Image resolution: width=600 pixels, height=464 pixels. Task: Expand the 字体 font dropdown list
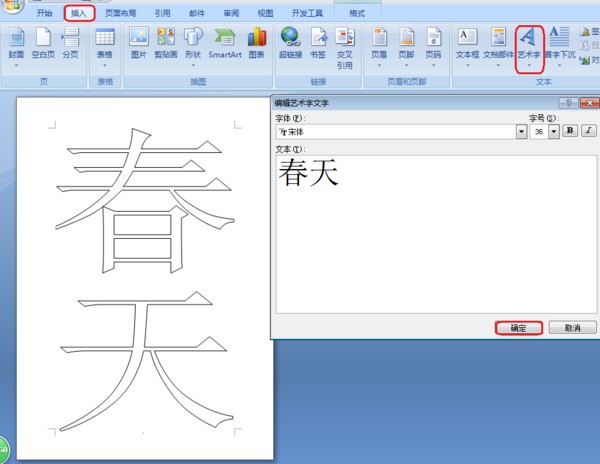[521, 131]
